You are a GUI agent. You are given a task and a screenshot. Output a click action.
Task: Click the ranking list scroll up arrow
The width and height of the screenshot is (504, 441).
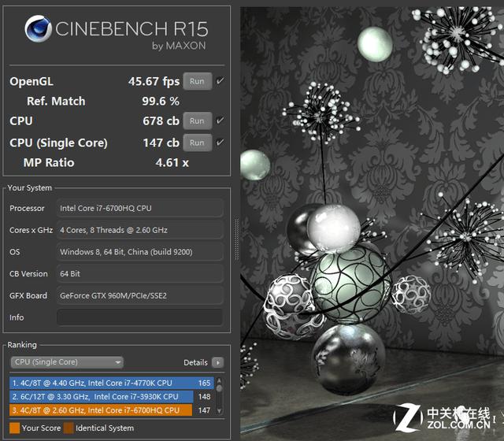click(x=220, y=380)
